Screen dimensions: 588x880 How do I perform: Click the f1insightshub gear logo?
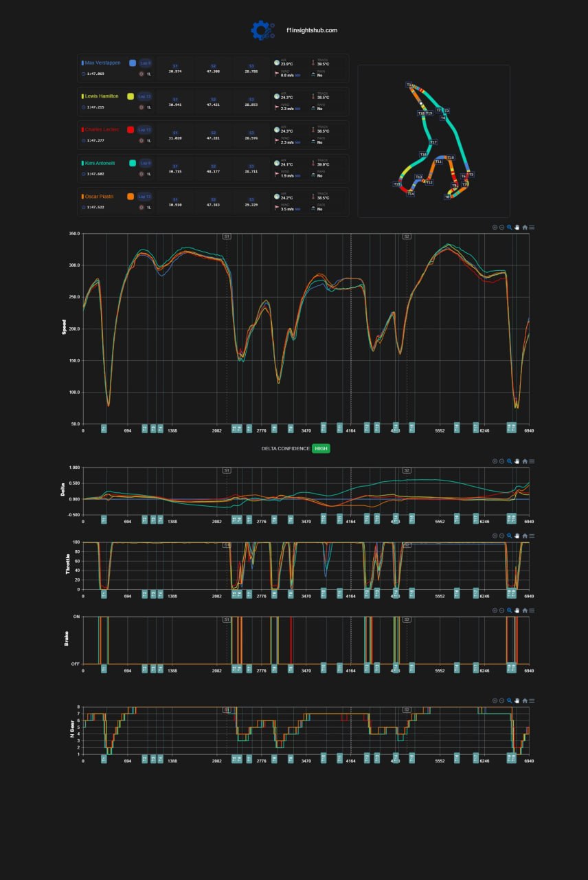262,30
